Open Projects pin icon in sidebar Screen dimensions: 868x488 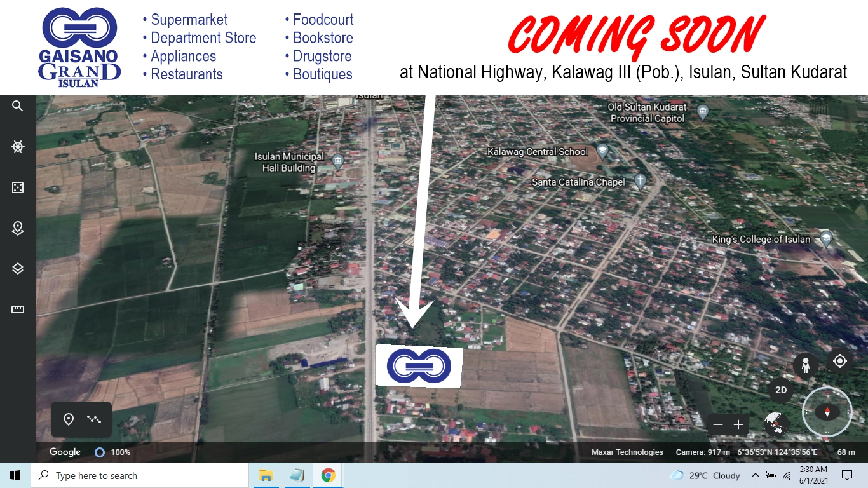tap(18, 228)
